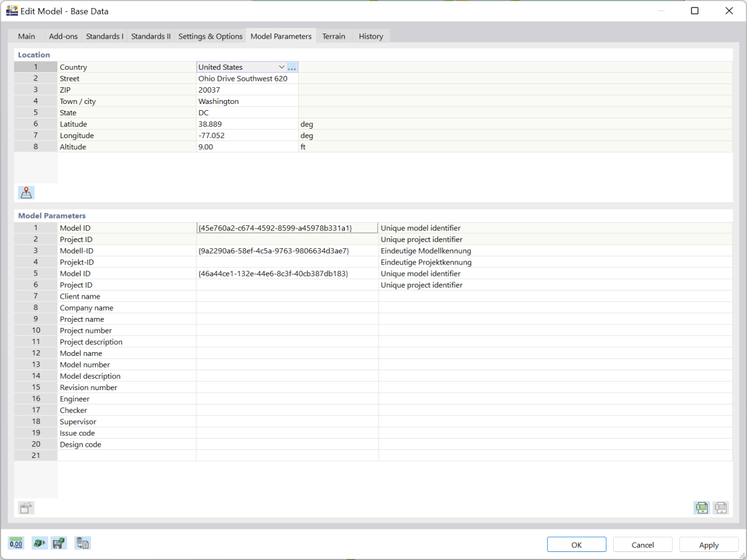747x560 pixels.
Task: Select the apply to model icon with arrow
Action: point(39,543)
